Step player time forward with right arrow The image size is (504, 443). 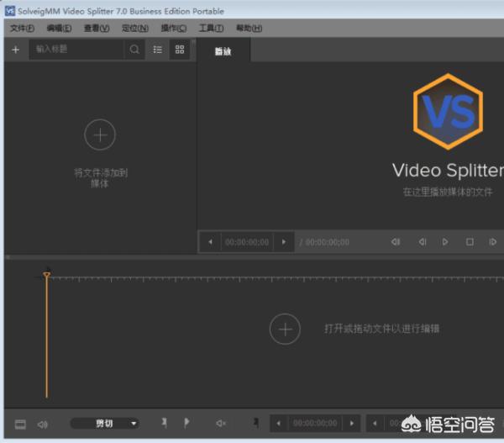click(x=284, y=242)
